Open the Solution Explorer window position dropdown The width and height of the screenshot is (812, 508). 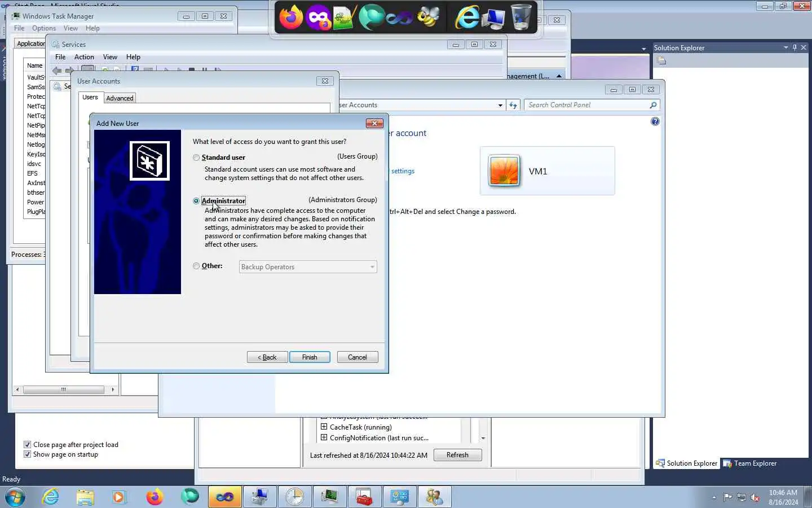tap(785, 47)
